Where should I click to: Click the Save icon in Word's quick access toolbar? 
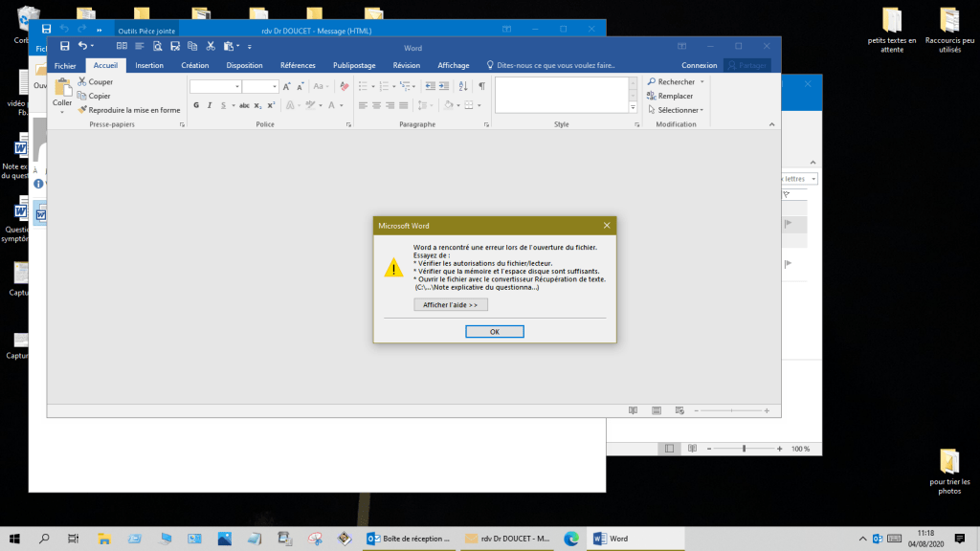64,46
